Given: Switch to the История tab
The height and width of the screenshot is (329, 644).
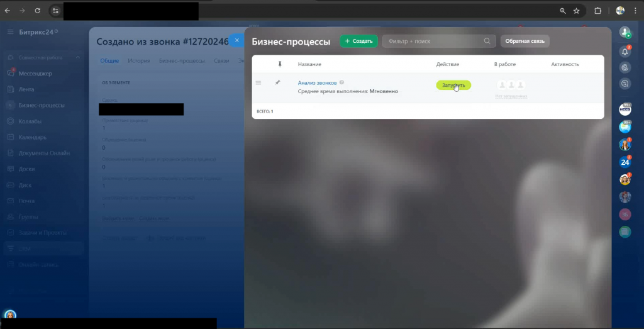Looking at the screenshot, I should [138, 61].
